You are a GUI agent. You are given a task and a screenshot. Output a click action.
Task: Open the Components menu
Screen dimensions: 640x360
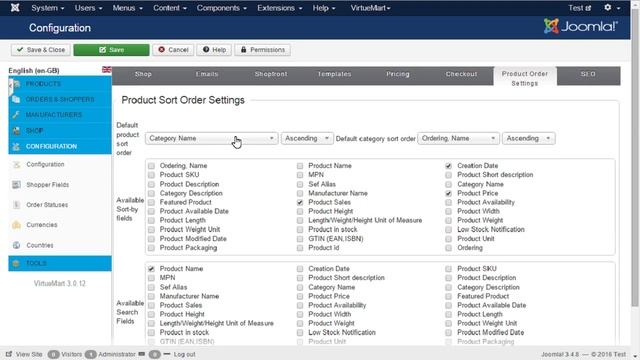(221, 8)
